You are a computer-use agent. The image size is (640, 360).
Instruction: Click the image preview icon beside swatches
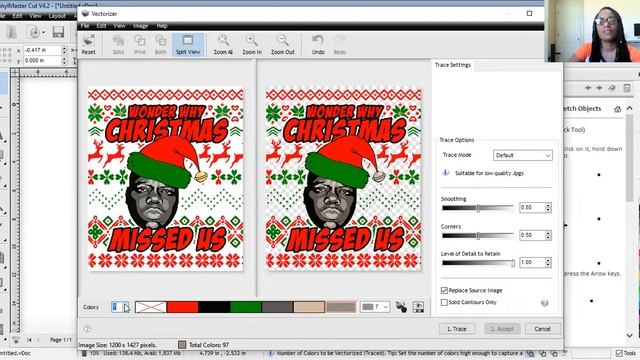click(418, 307)
